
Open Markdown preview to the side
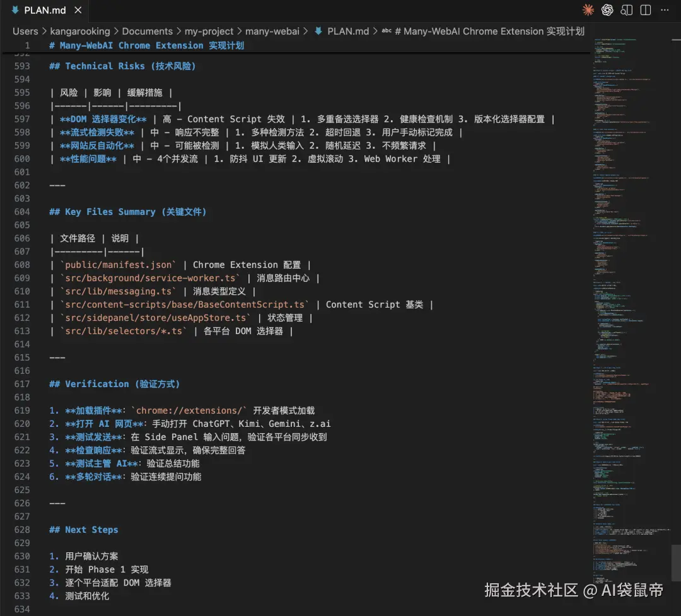[x=626, y=10]
